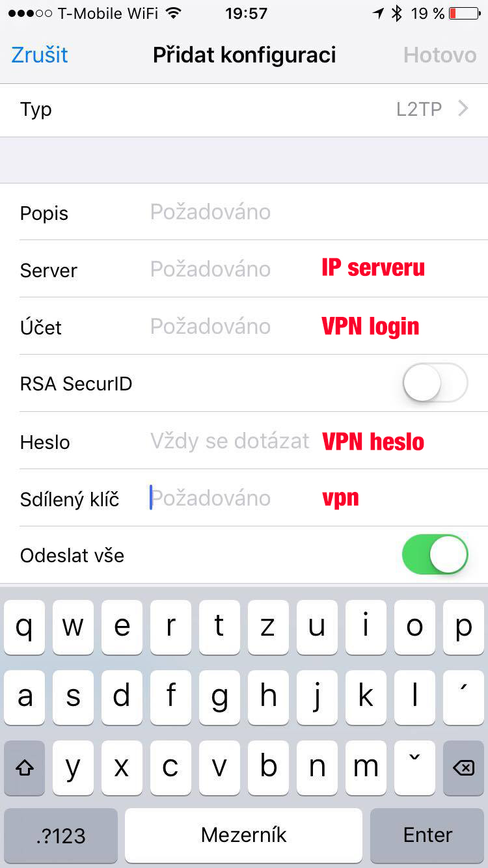Tap the Bluetooth icon in status bar
The width and height of the screenshot is (488, 868).
(x=397, y=13)
